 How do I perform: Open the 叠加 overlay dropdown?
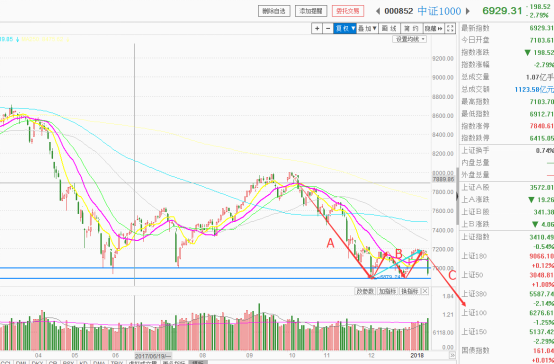[x=367, y=29]
